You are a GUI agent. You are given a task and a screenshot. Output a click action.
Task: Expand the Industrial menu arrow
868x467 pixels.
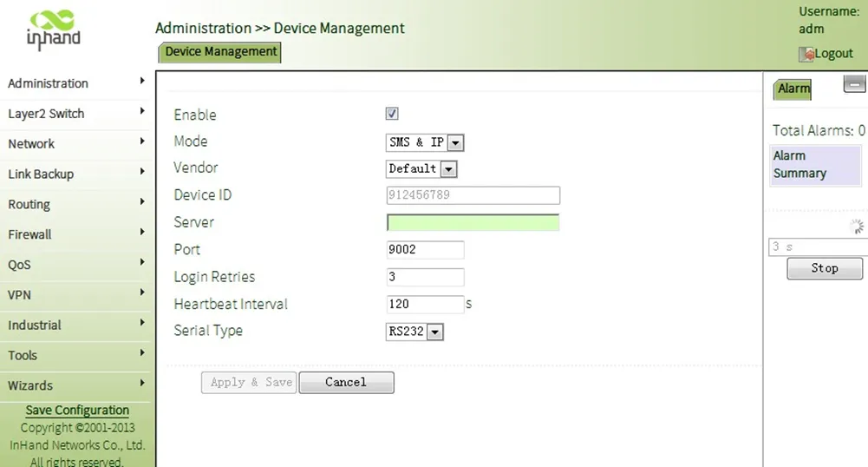click(x=142, y=322)
